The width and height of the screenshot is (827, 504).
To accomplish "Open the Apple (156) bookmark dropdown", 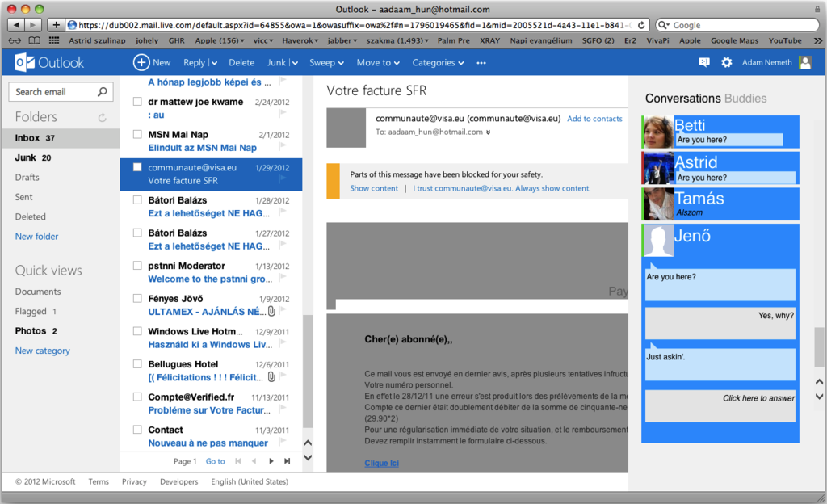I will click(x=220, y=40).
